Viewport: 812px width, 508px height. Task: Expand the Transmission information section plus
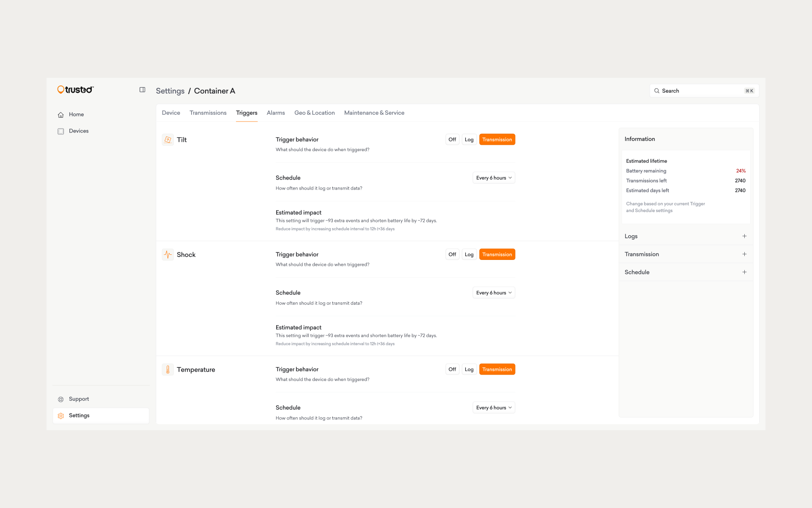(744, 254)
